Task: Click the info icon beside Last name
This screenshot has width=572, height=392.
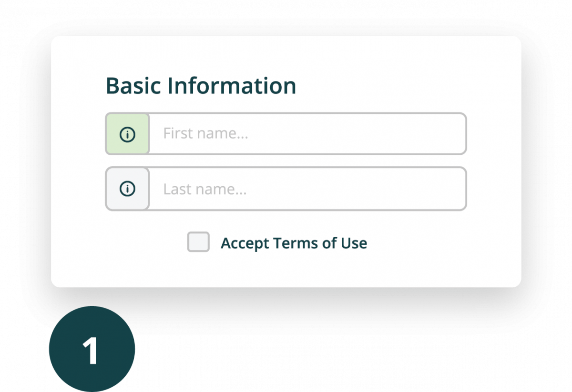Action: point(127,189)
